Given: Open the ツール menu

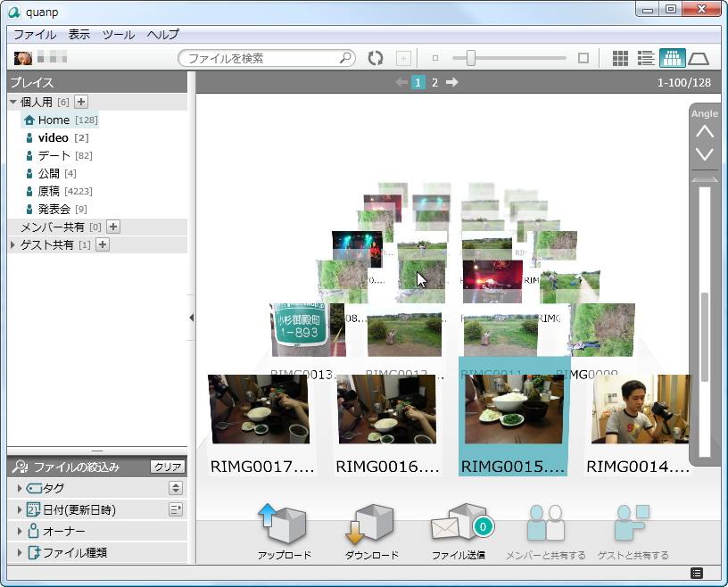Looking at the screenshot, I should [x=119, y=35].
